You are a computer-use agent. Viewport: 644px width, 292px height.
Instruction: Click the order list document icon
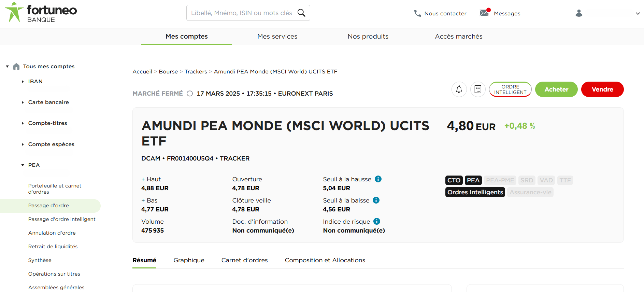pos(478,89)
